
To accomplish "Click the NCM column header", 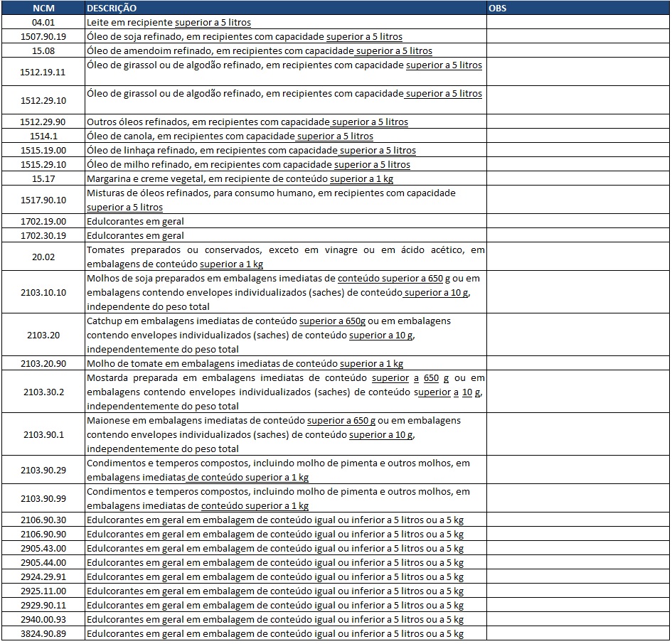I will click(43, 8).
